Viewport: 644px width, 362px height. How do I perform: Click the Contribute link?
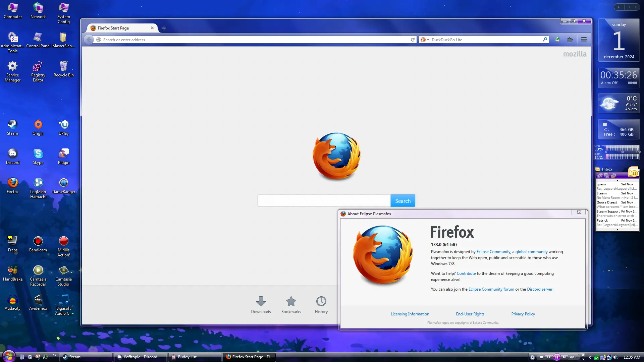[x=466, y=274]
